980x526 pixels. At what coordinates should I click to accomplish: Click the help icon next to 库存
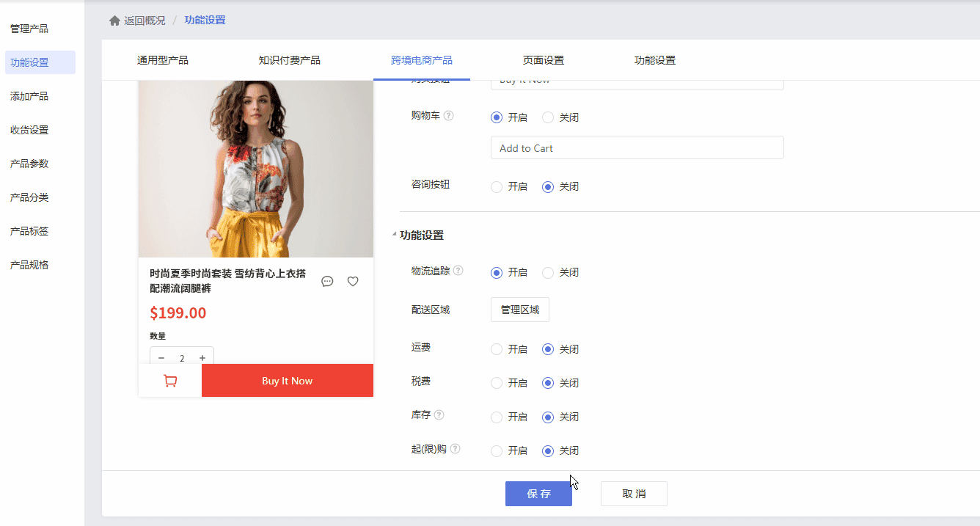click(x=439, y=415)
